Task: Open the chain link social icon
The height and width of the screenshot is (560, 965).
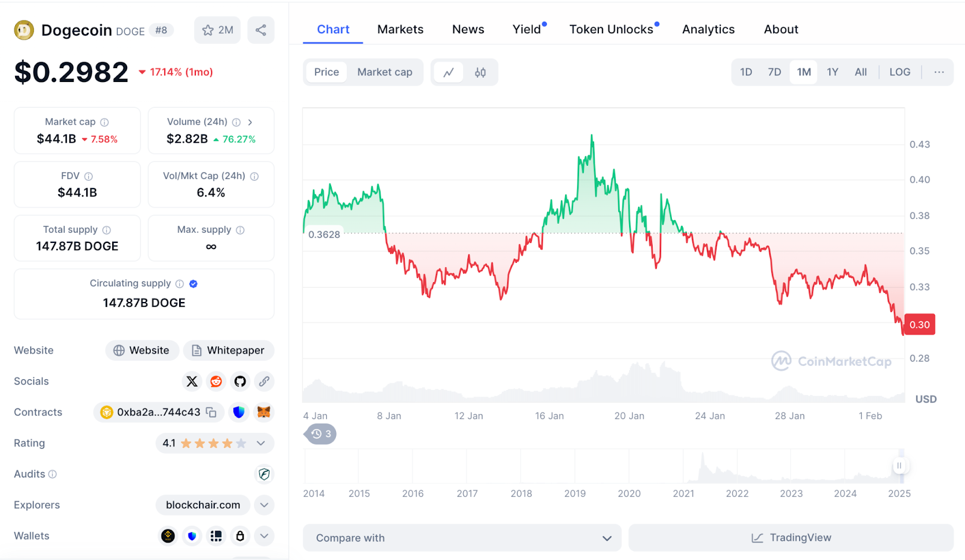Action: point(264,381)
